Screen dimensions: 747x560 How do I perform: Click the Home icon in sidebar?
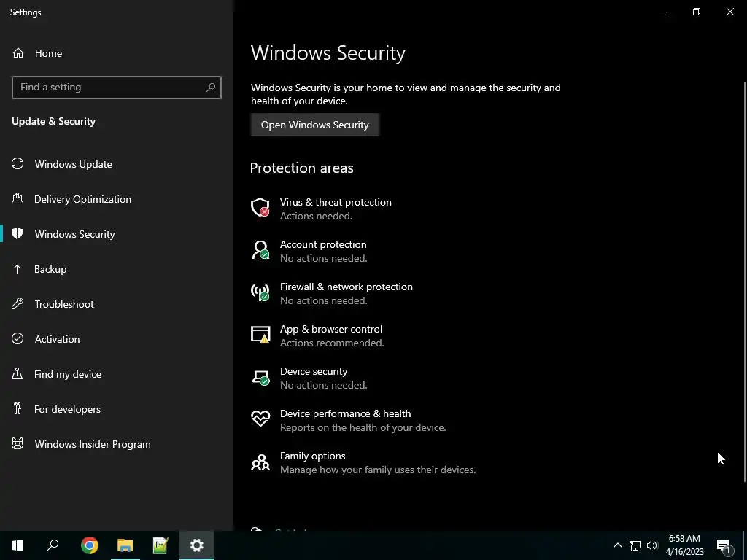point(18,52)
